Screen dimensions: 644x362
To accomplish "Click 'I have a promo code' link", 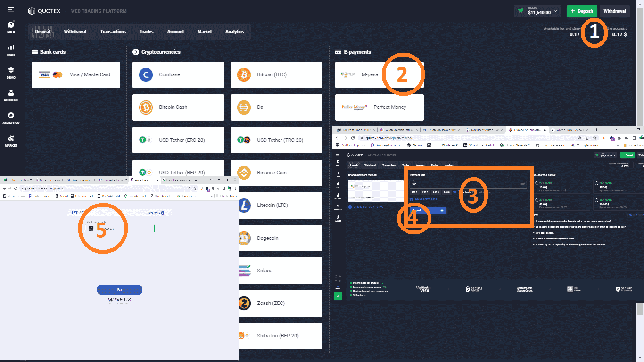I will (423, 199).
